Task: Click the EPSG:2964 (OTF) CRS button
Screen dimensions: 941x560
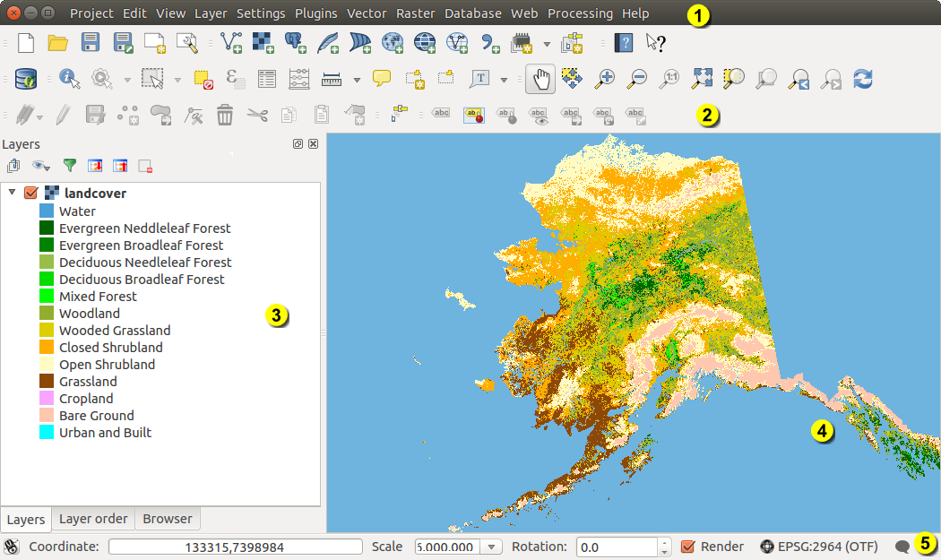Action: pyautogui.click(x=818, y=547)
